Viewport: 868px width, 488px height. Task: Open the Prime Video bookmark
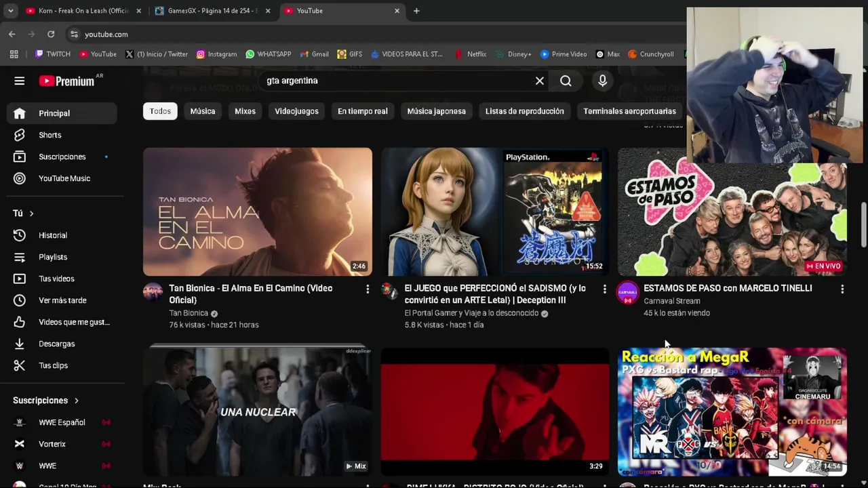pyautogui.click(x=564, y=54)
